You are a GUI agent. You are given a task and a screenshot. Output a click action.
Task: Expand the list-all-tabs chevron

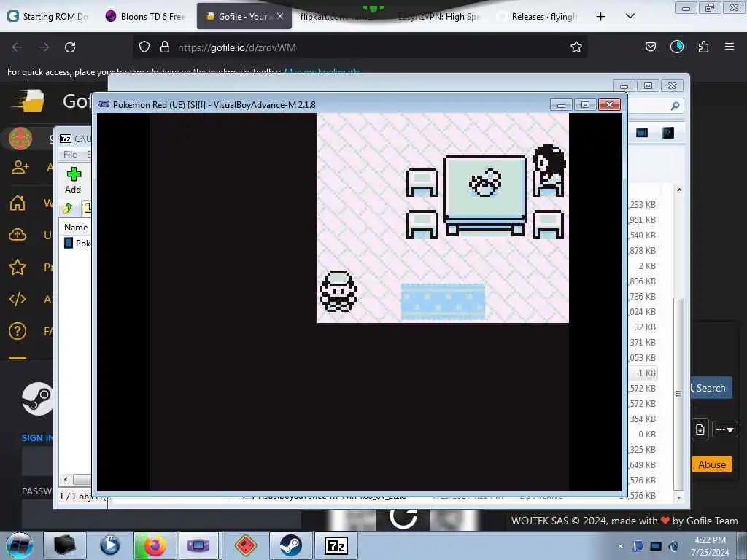(x=630, y=16)
